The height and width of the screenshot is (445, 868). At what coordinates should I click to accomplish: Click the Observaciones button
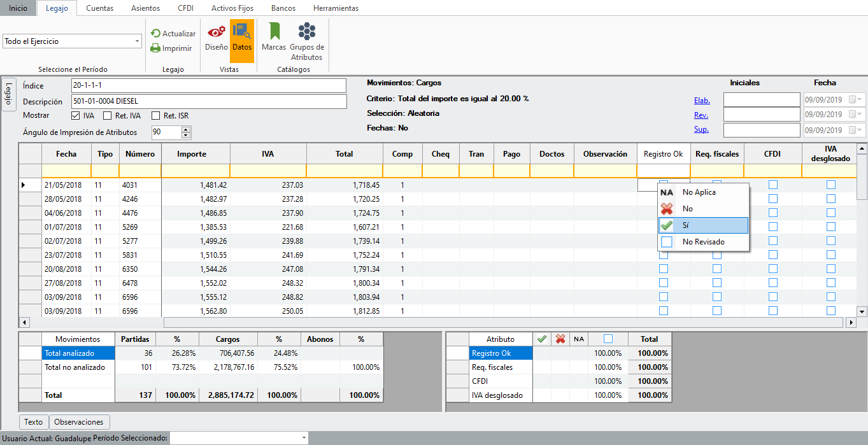(79, 422)
